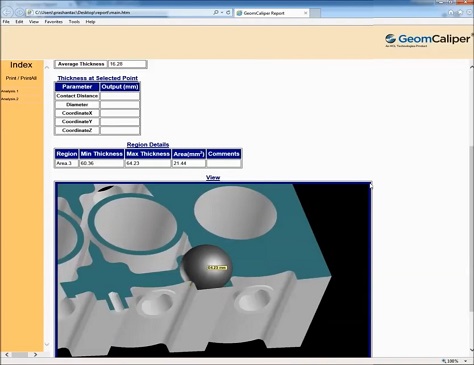Open the address bar autocomplete dropdown arrow
The image size is (474, 365).
(x=222, y=12)
